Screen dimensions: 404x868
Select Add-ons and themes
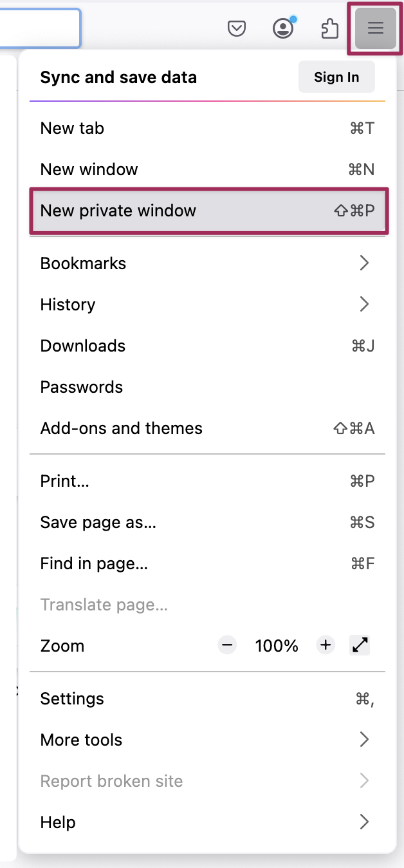(207, 428)
